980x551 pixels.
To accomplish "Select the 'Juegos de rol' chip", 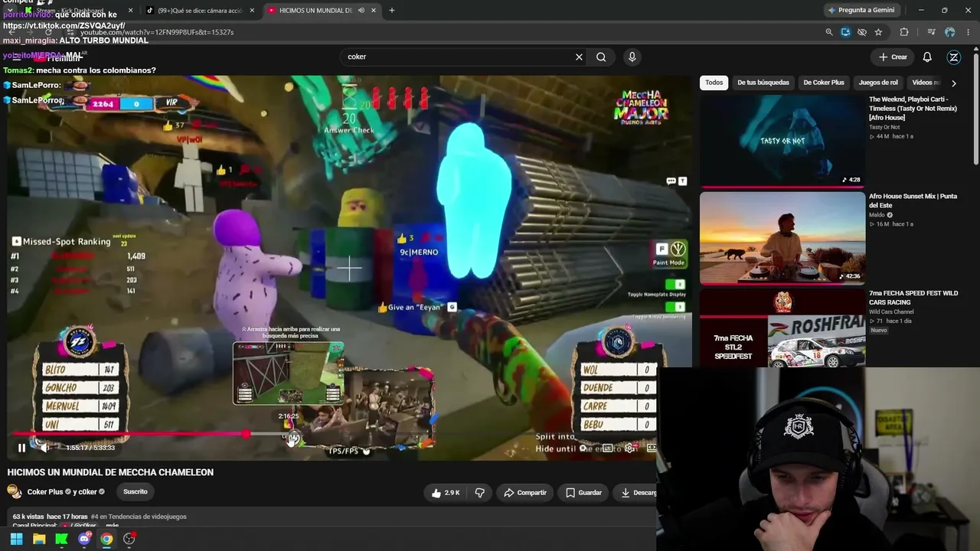I will pyautogui.click(x=878, y=83).
